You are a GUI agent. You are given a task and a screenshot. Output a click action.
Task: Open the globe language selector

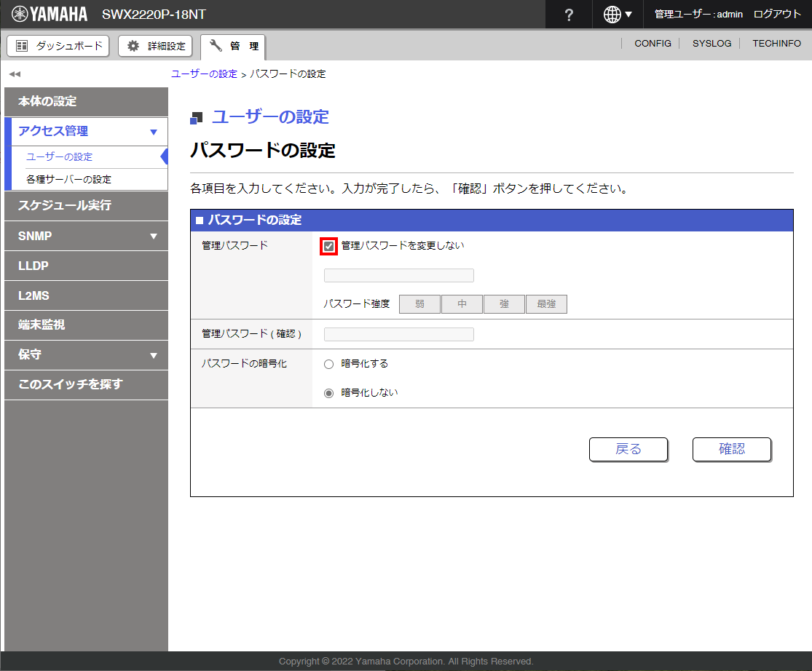(x=618, y=15)
